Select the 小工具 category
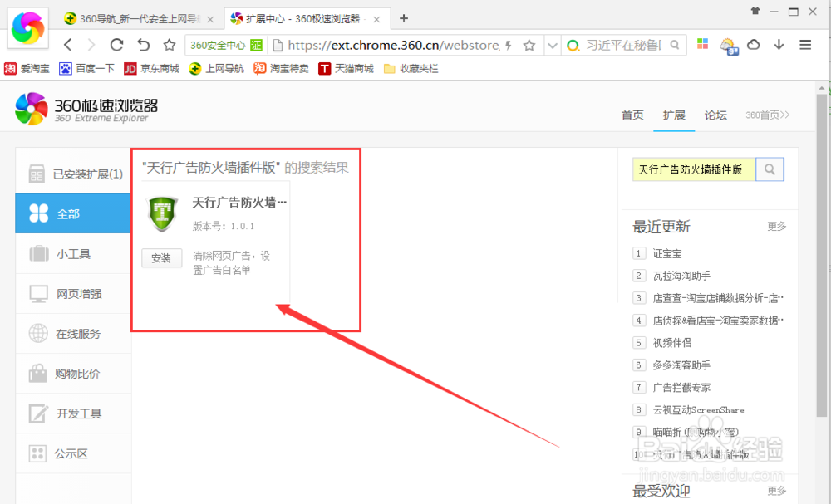The image size is (831, 504). tap(73, 253)
